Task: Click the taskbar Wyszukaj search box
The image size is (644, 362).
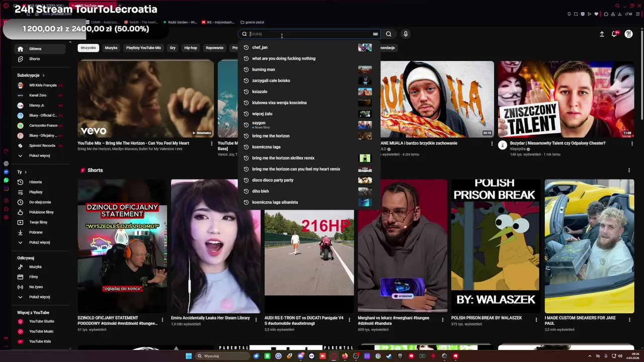Action: click(222, 356)
